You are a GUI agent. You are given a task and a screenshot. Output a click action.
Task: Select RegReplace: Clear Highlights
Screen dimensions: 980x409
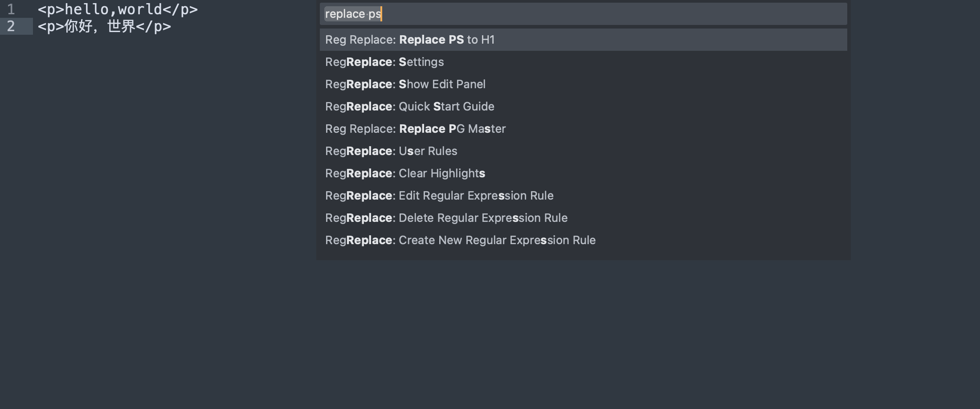click(x=405, y=173)
